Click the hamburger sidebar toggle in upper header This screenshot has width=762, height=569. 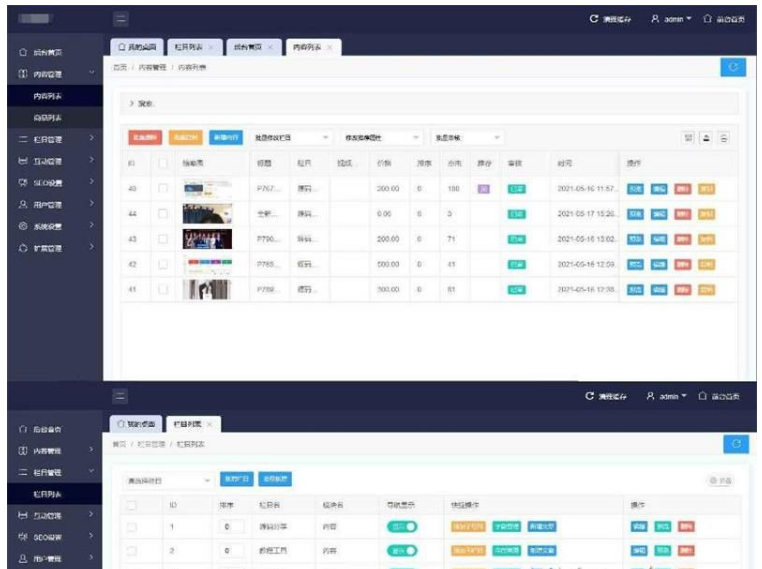coord(121,19)
